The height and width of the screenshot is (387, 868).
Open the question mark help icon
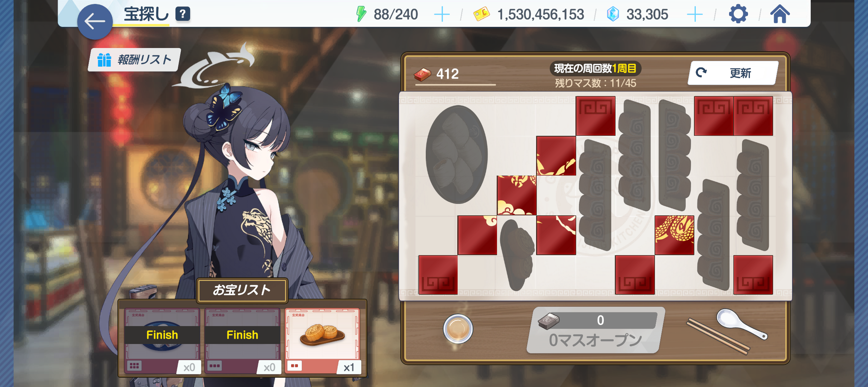pyautogui.click(x=183, y=14)
